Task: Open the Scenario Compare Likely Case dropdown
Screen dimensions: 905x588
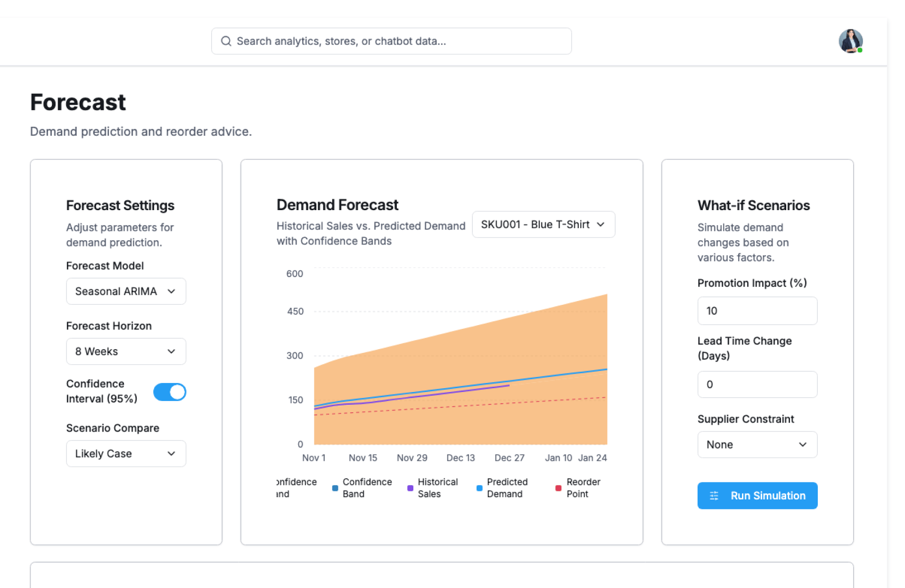Action: pyautogui.click(x=126, y=454)
